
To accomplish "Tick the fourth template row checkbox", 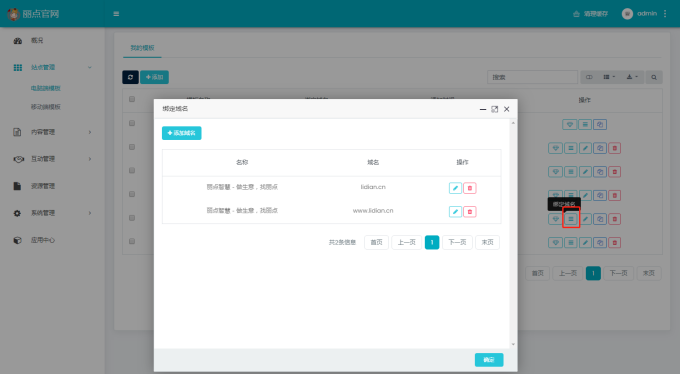I will click(132, 194).
